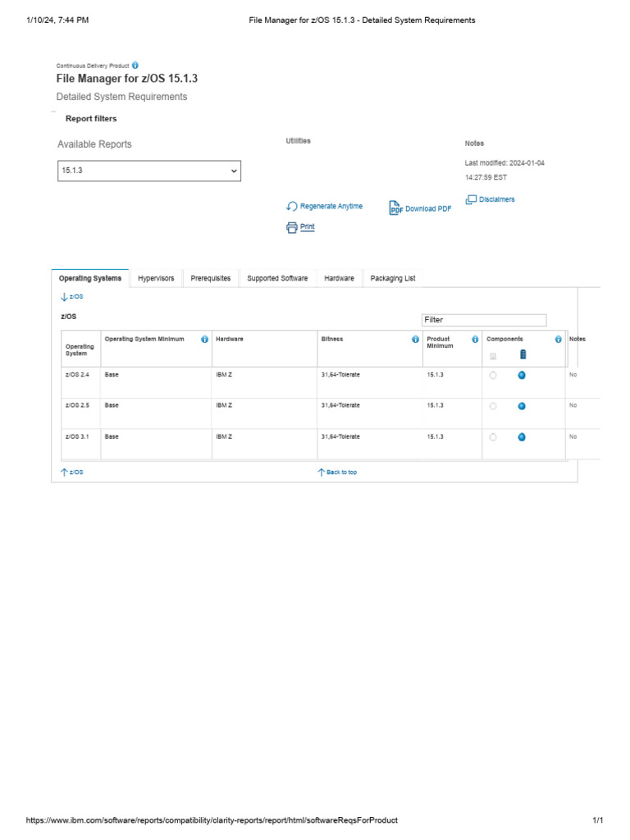The image size is (630, 840).
Task: Click the PDF download icon
Action: point(395,208)
